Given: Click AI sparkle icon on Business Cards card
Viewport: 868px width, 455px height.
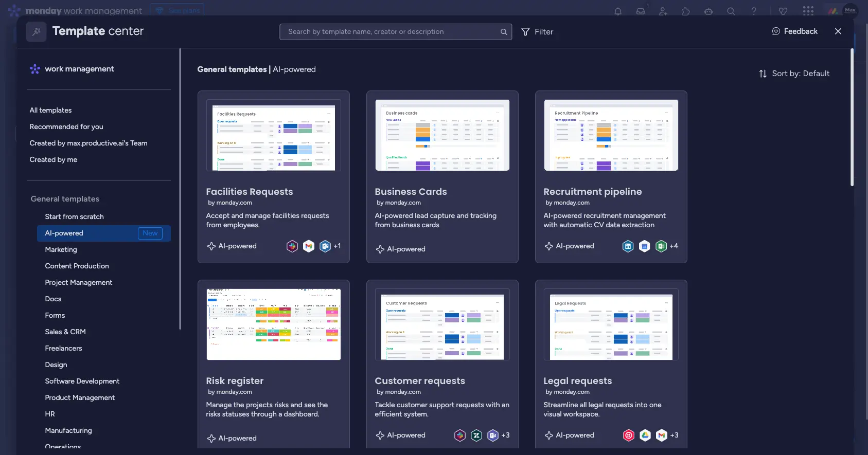Looking at the screenshot, I should tap(380, 249).
